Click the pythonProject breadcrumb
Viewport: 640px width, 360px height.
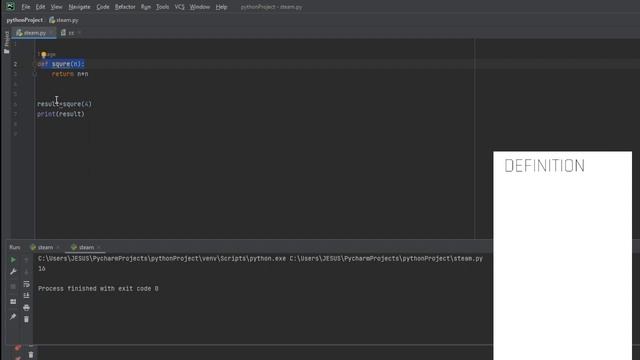pos(24,20)
